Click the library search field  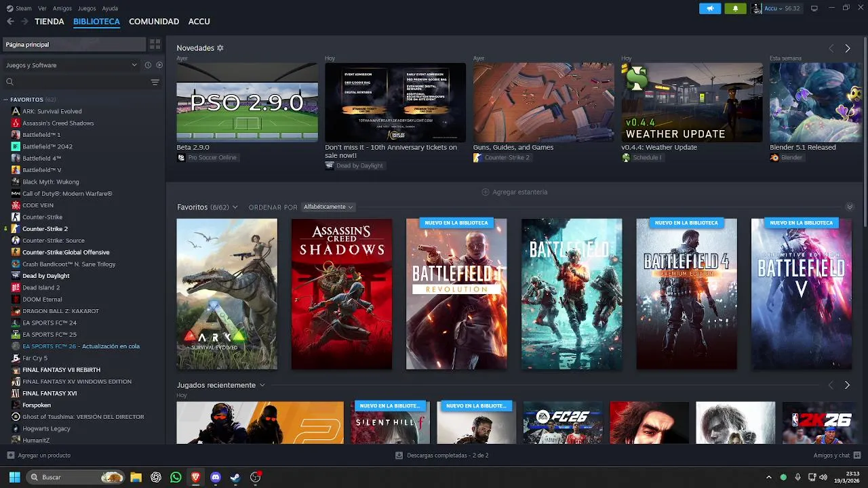(75, 82)
